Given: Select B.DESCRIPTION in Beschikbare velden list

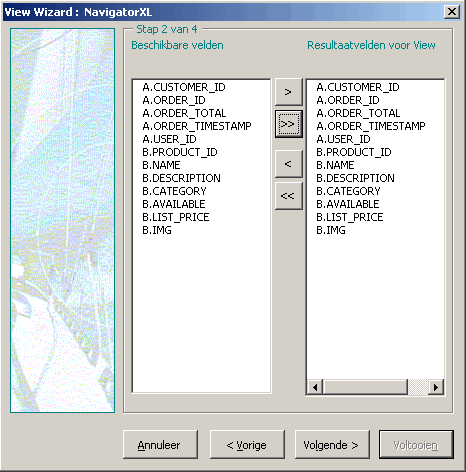Looking at the screenshot, I should click(x=182, y=178).
